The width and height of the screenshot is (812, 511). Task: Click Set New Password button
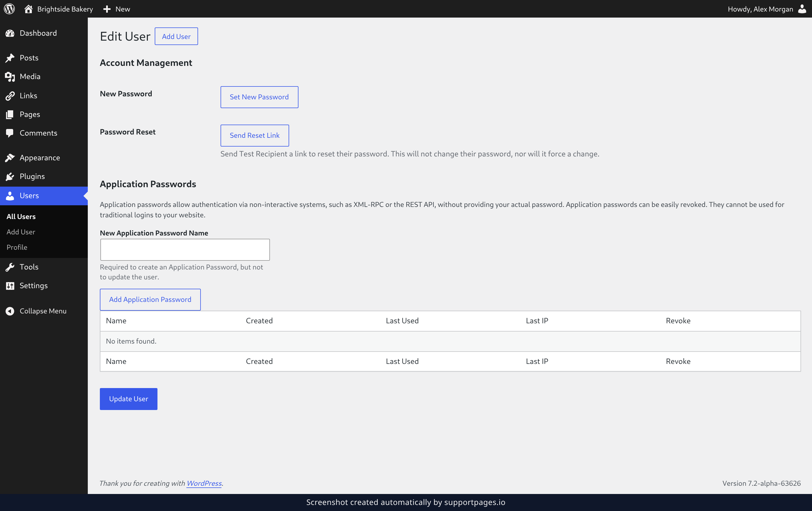pos(259,97)
